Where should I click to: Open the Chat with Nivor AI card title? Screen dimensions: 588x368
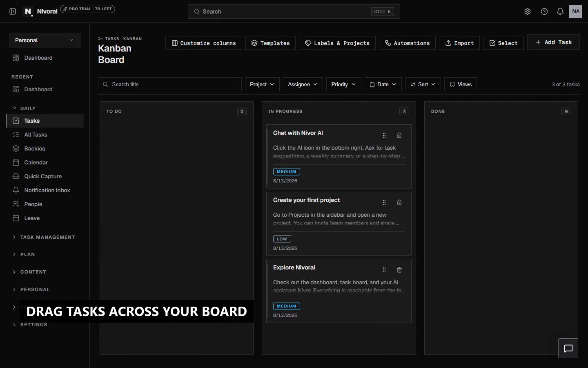coord(298,133)
